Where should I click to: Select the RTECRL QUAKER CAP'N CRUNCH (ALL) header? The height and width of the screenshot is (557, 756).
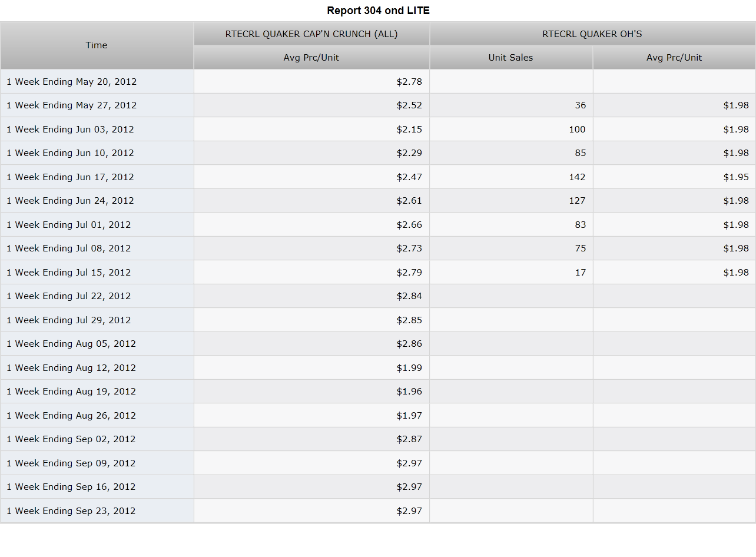(x=311, y=34)
